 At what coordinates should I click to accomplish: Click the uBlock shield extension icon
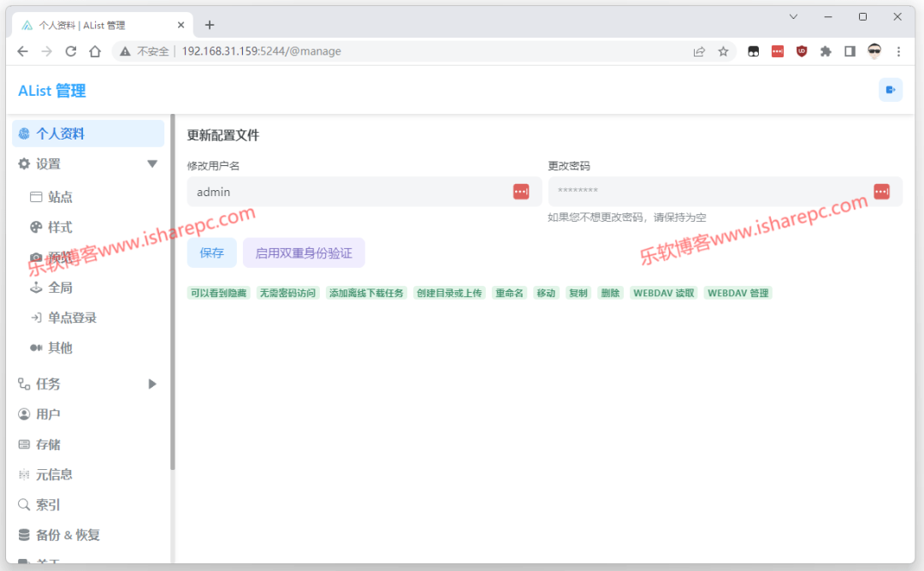[x=802, y=51]
